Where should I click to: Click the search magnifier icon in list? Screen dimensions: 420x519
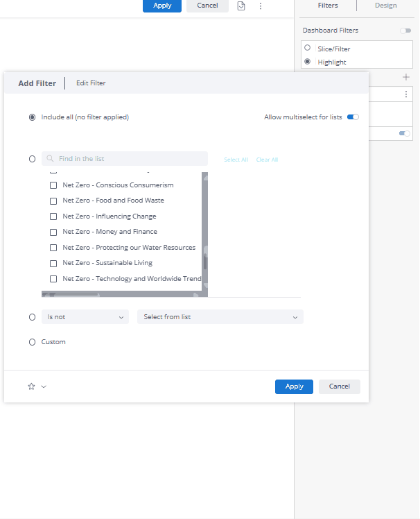tap(51, 159)
